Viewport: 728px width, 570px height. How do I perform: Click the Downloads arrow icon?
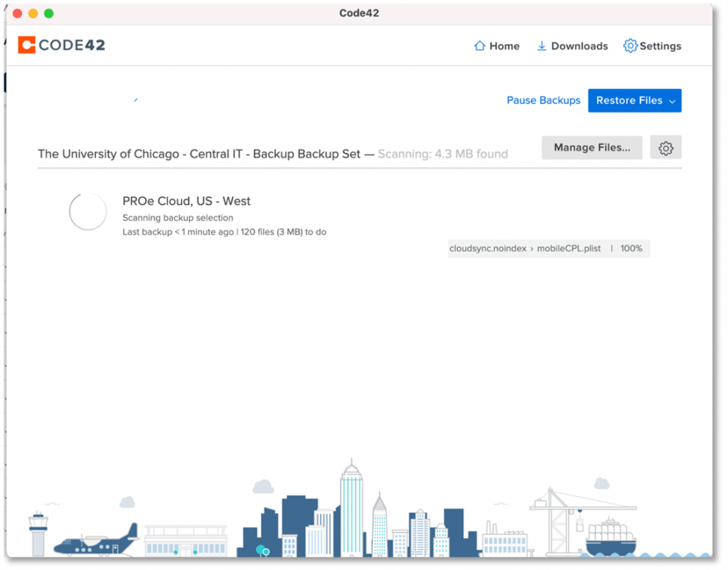541,46
